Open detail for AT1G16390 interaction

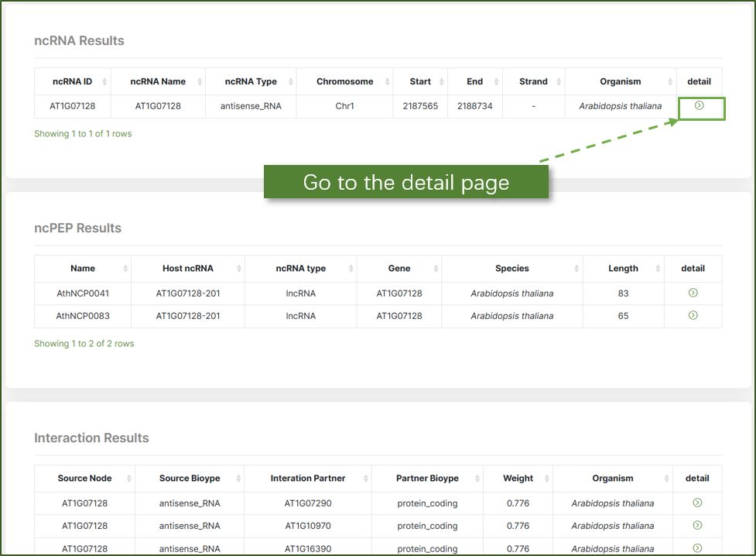click(x=697, y=547)
